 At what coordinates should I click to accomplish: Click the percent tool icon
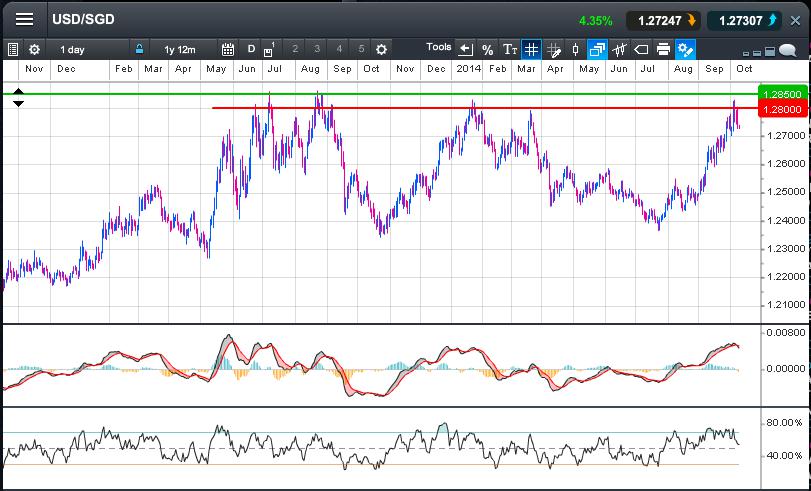pyautogui.click(x=487, y=49)
